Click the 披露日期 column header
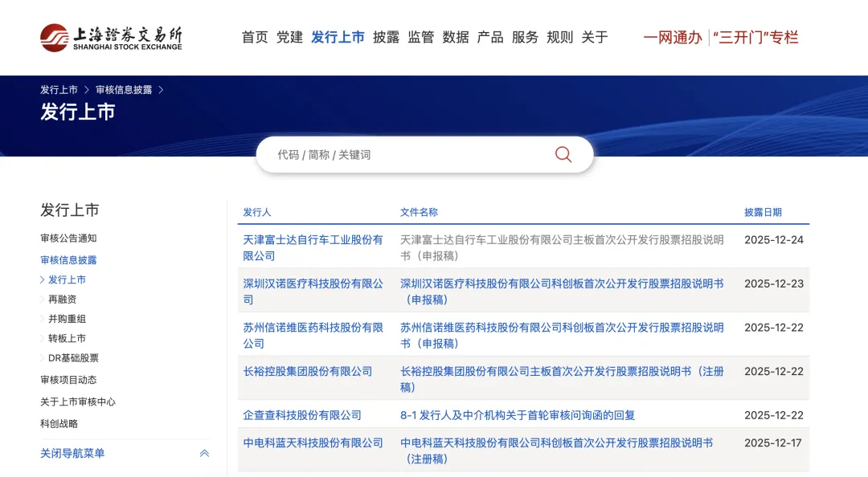Screen dimensions: 868x477 tap(763, 212)
